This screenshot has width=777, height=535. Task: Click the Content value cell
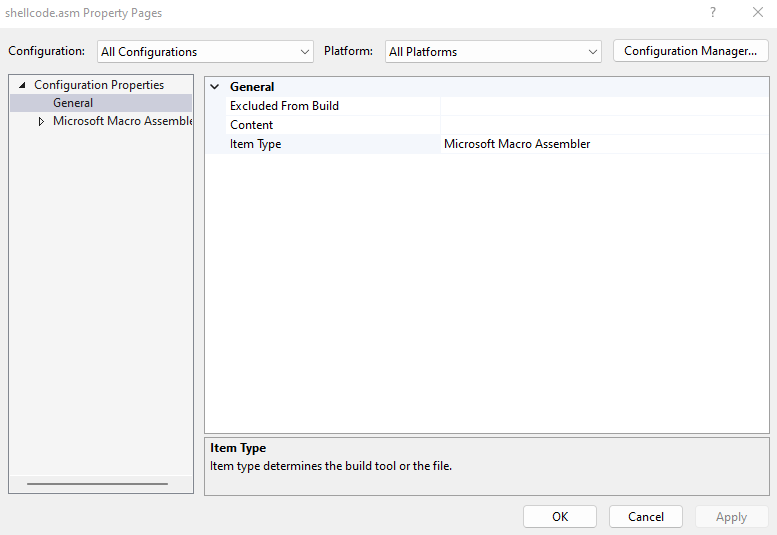tap(604, 125)
